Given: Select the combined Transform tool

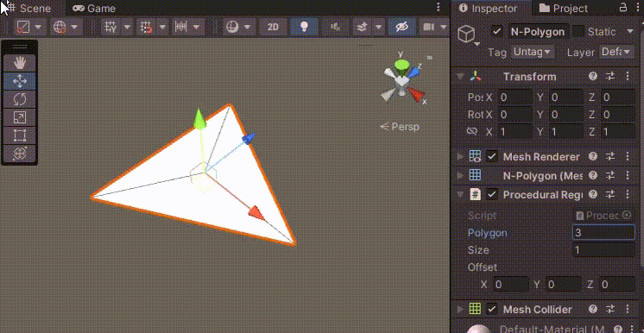Looking at the screenshot, I should point(20,154).
